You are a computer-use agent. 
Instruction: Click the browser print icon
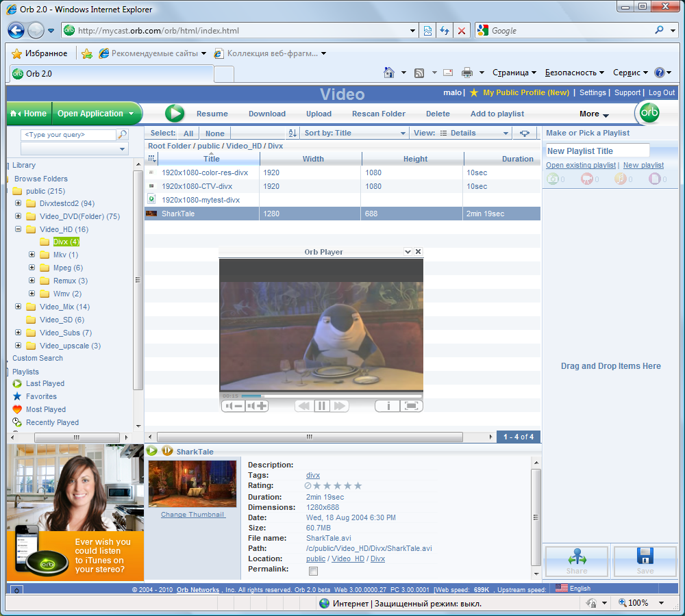point(467,73)
